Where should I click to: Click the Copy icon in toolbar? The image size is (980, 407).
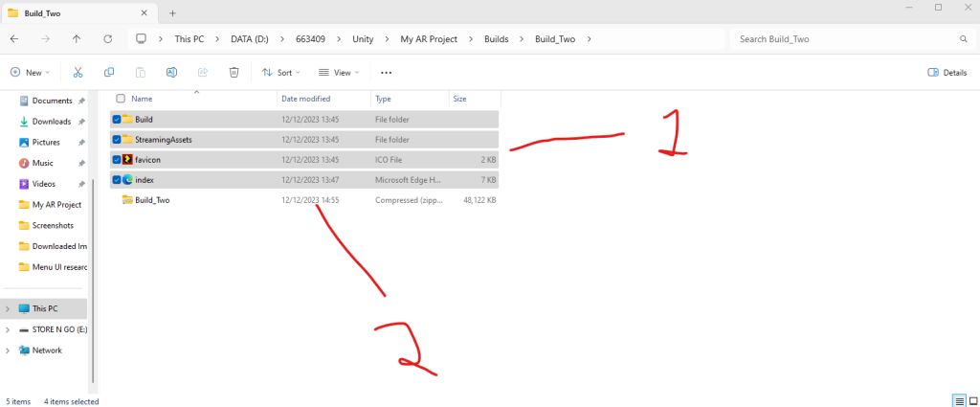click(x=109, y=72)
